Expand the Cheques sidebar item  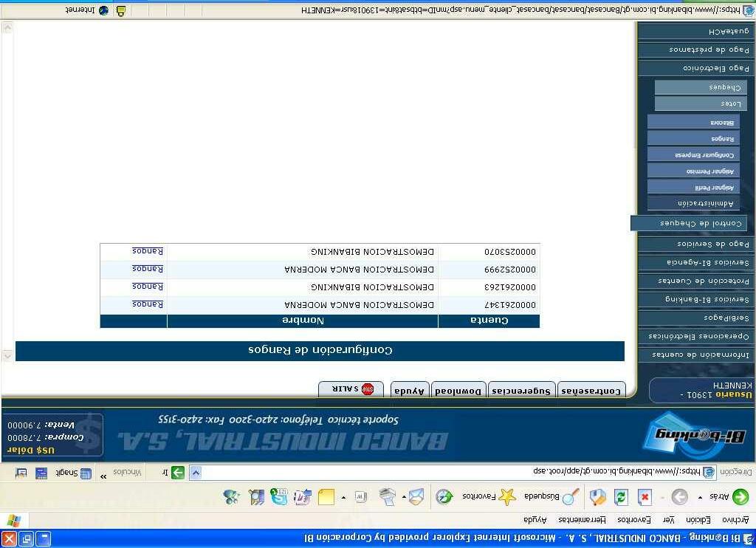701,87
